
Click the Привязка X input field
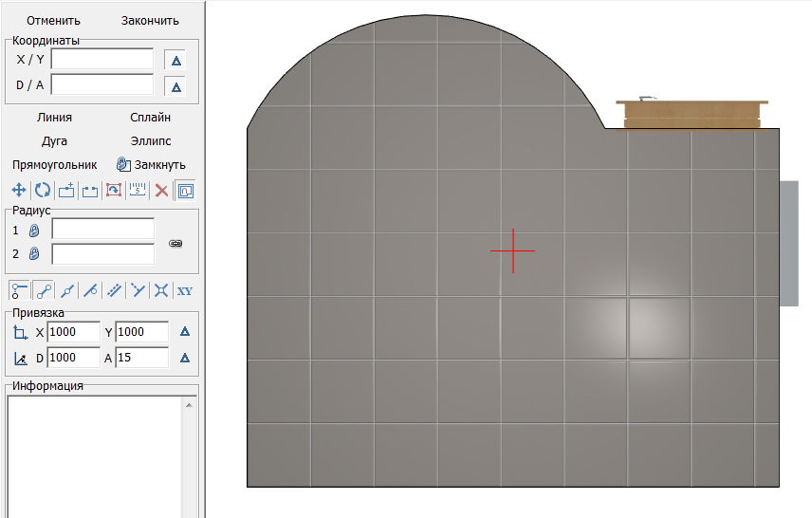click(x=73, y=332)
